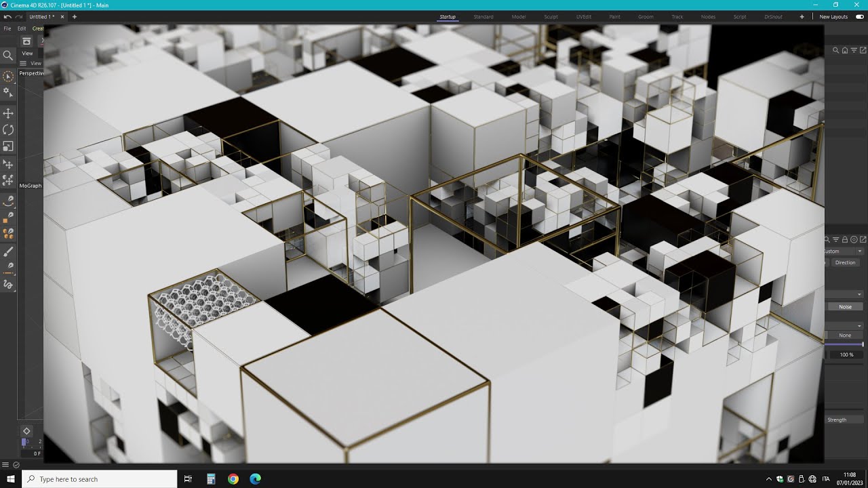Pop out the Object Manager panel
Image resolution: width=868 pixels, height=488 pixels.
pos(863,50)
